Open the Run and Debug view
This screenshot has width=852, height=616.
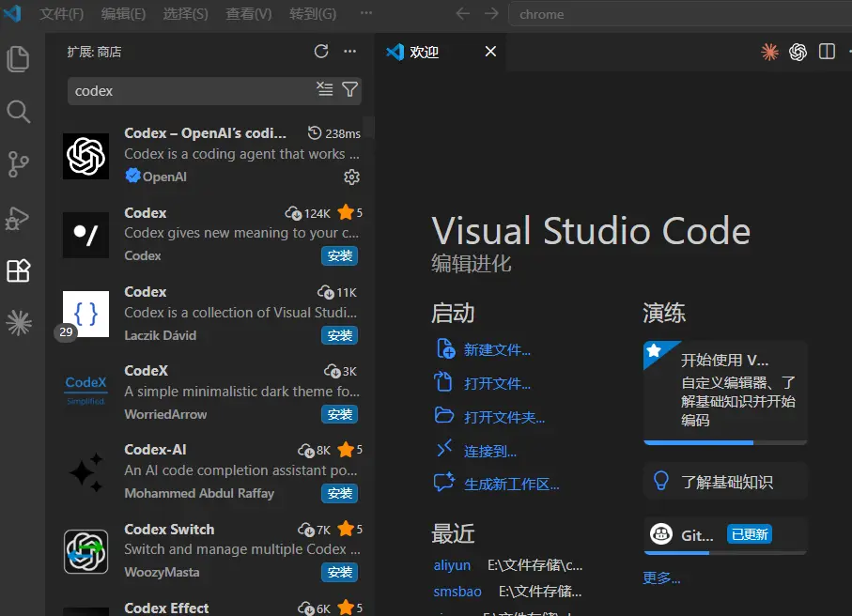pyautogui.click(x=18, y=218)
